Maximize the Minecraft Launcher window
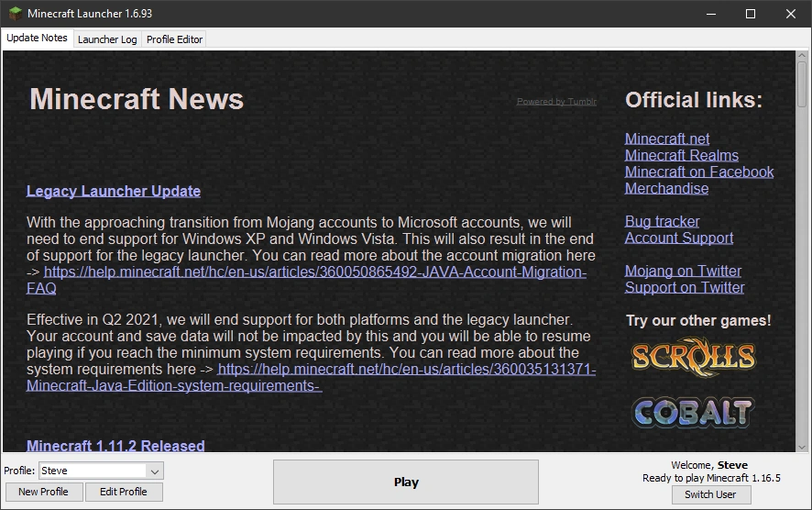 [x=751, y=14]
